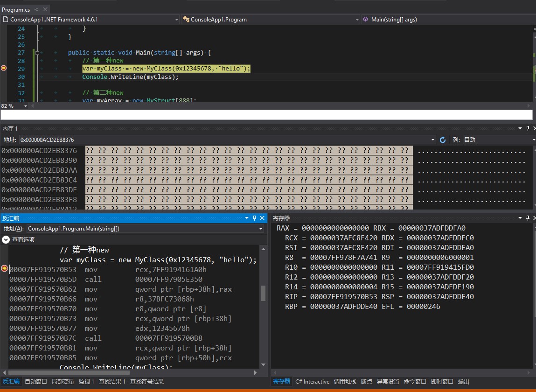Open ConsoleApp1.Program class dropdown
Viewport: 536px width, 392px height.
click(x=271, y=20)
